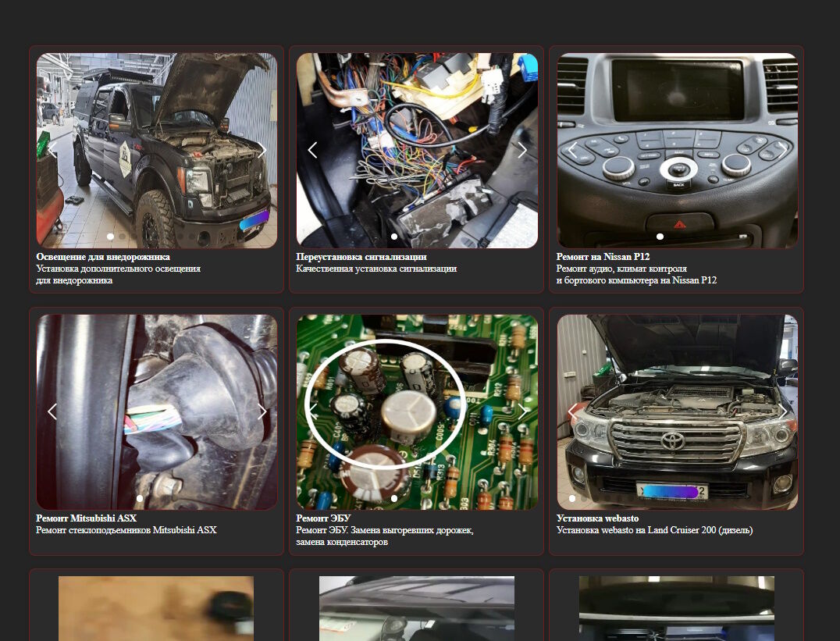This screenshot has height=641, width=840.
Task: Show previous photo in Ремонт на Nissan P12 card
Action: pos(573,150)
